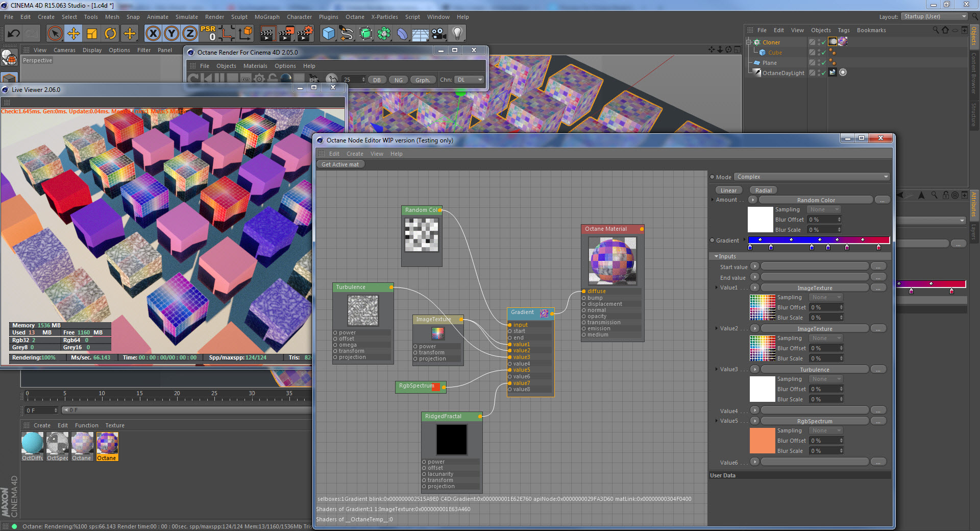Open Node Editor Create menu
This screenshot has height=531, width=980.
point(355,154)
